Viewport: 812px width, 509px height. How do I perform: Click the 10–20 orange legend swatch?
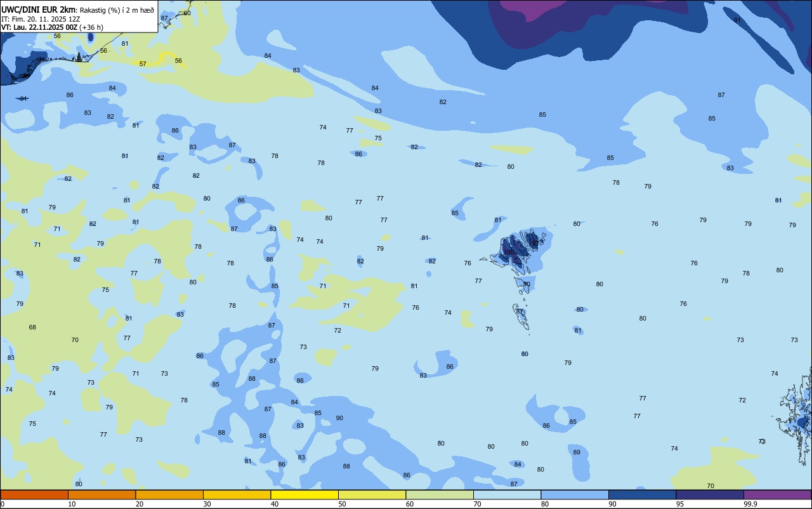pyautogui.click(x=101, y=494)
